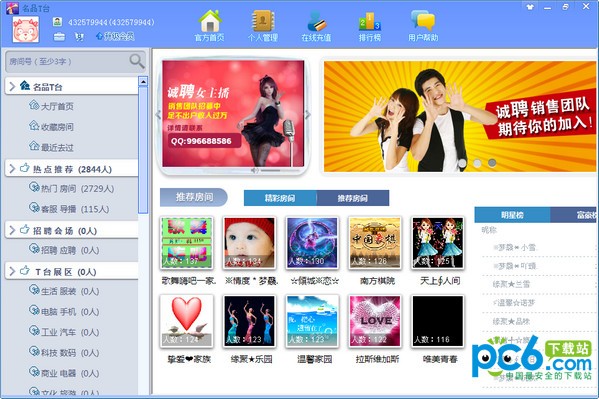Open the 官方首页 house icon
The width and height of the screenshot is (599, 399).
point(210,21)
